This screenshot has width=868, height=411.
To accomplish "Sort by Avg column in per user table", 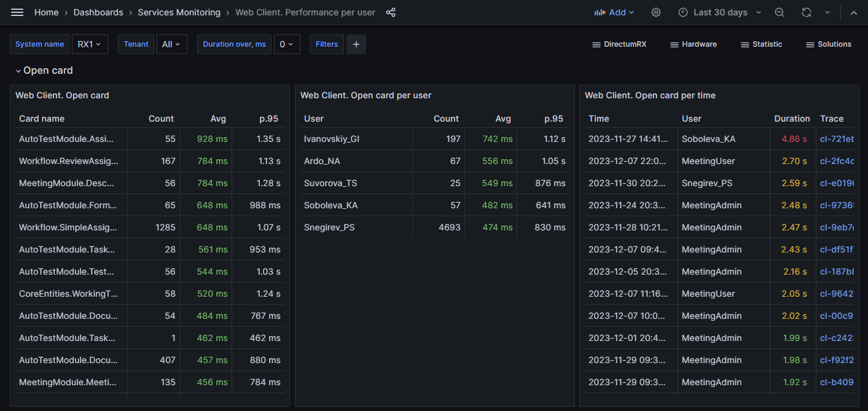I will pos(503,119).
